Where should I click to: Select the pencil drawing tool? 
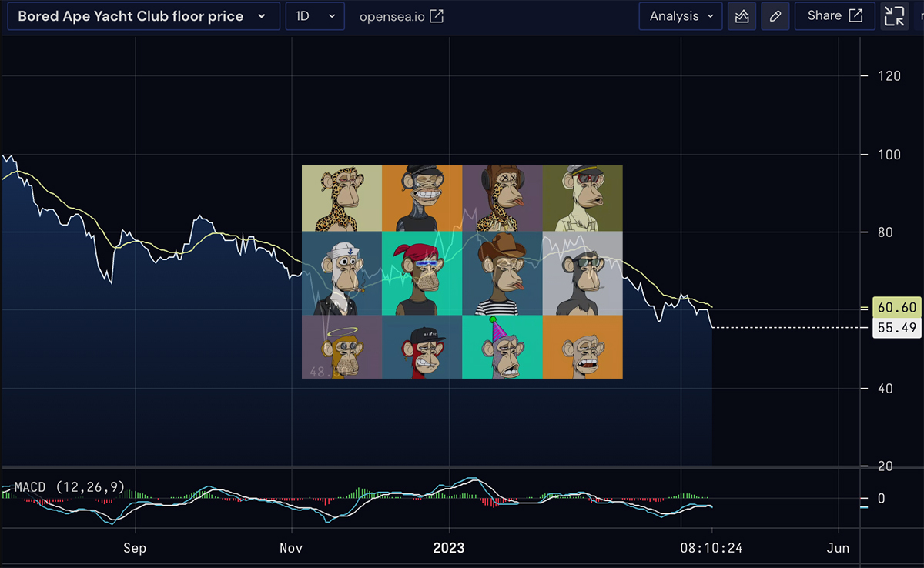click(x=775, y=16)
